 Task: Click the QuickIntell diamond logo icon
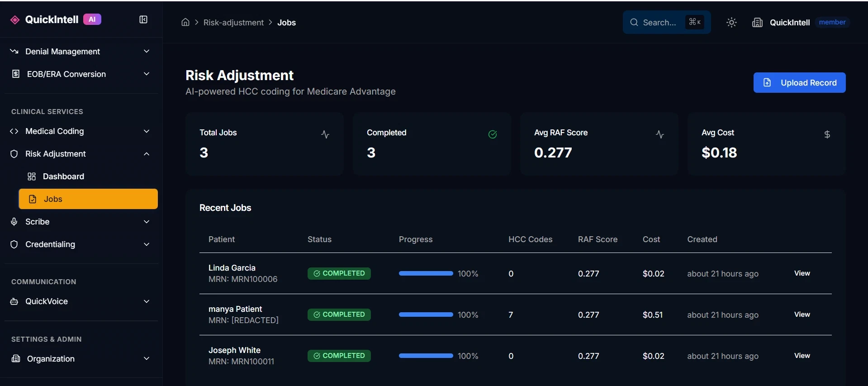(15, 19)
